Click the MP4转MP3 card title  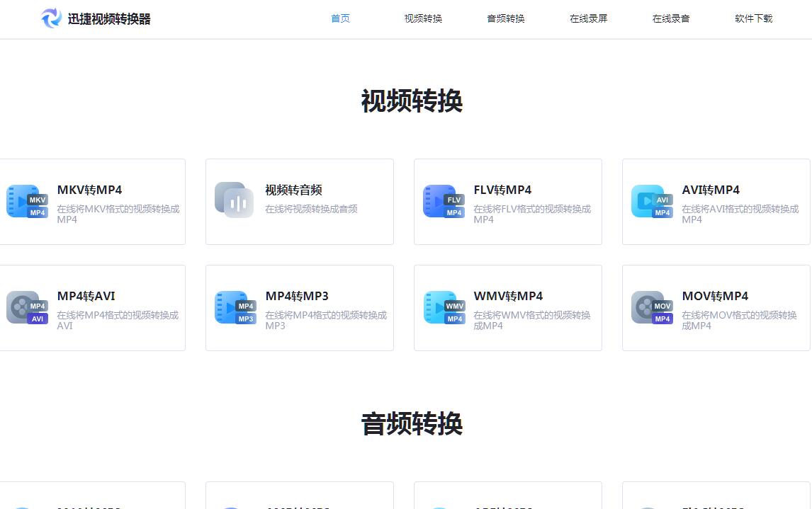[x=297, y=296]
